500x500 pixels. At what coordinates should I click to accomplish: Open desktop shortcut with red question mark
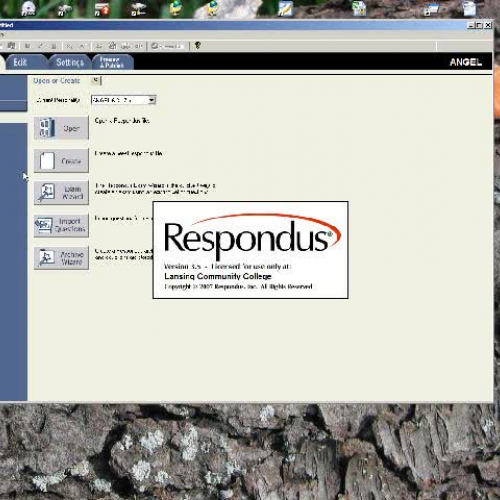click(x=101, y=9)
